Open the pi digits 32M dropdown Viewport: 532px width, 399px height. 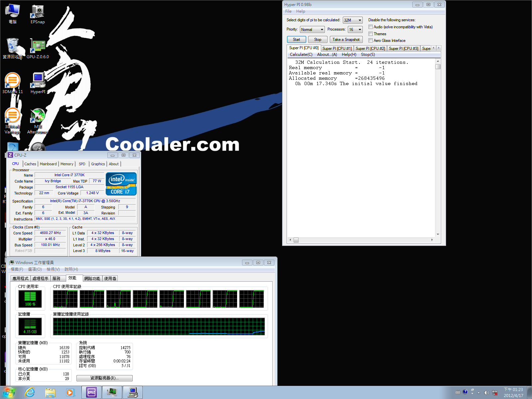352,20
